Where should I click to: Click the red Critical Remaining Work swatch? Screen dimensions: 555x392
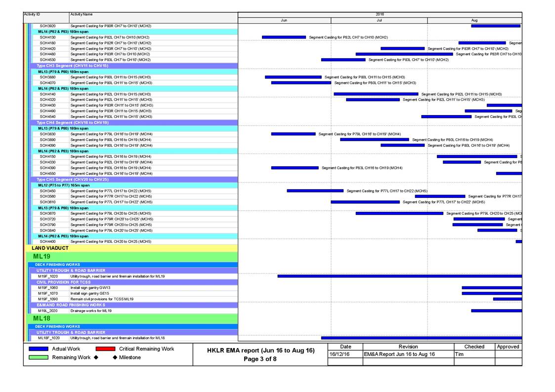pyautogui.click(x=105, y=349)
